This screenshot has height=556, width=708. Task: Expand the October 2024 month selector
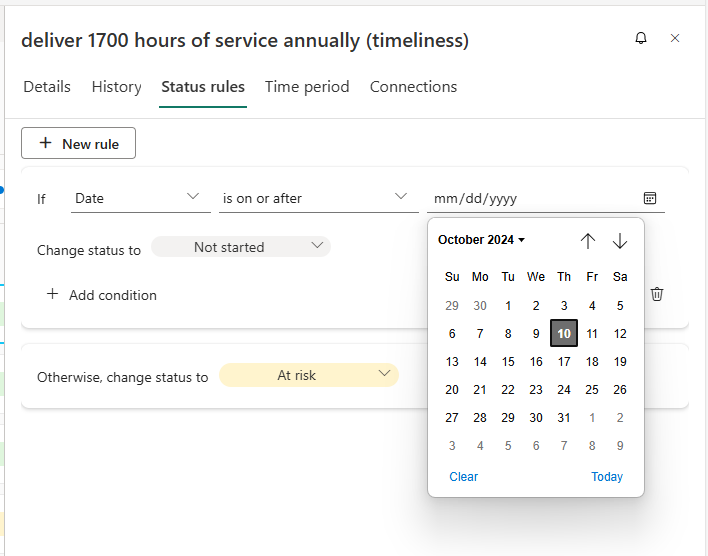click(481, 240)
